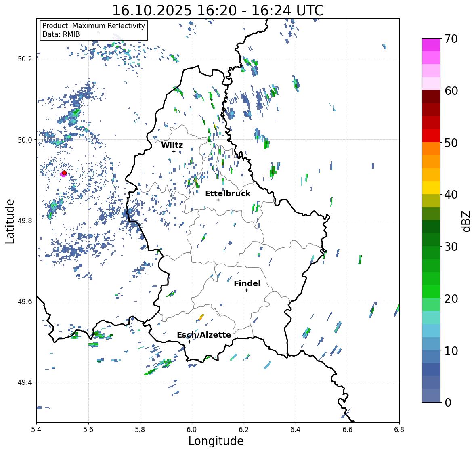The width and height of the screenshot is (476, 451).
Task: Click the Esch/Alzette city label
Action: 204,335
